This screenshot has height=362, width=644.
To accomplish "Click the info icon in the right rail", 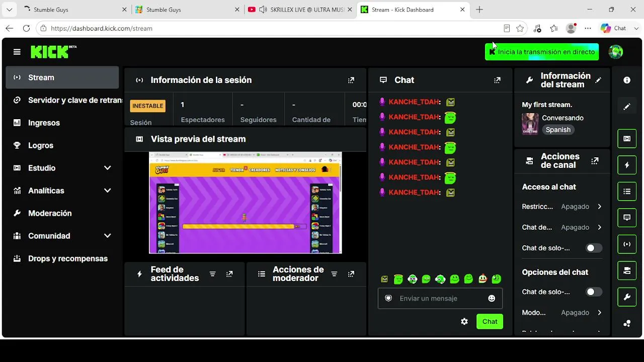I will click(x=627, y=80).
